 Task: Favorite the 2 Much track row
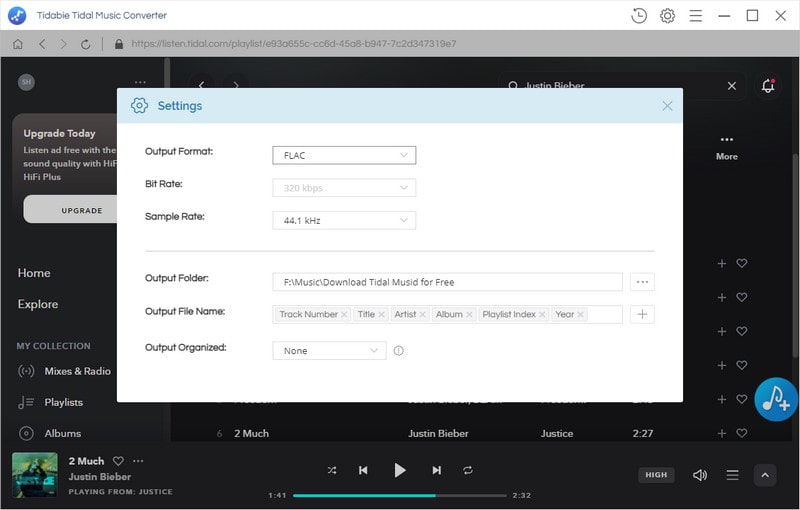tap(742, 433)
